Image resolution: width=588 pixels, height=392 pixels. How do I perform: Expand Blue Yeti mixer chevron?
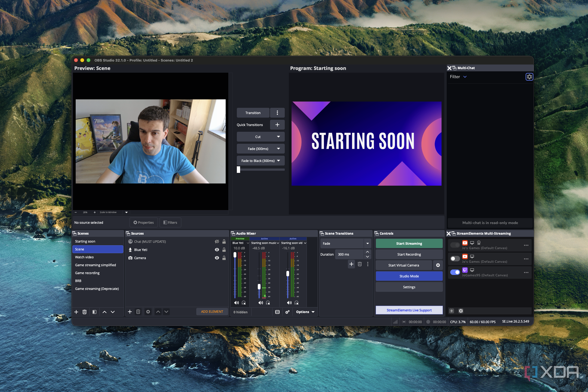click(248, 243)
